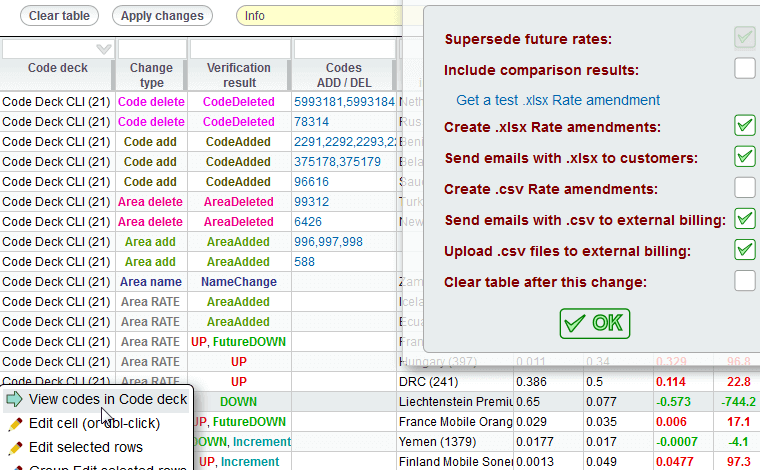Viewport: 760px width, 470px height.
Task: Select the DRC (241) destination cell
Action: (455, 382)
